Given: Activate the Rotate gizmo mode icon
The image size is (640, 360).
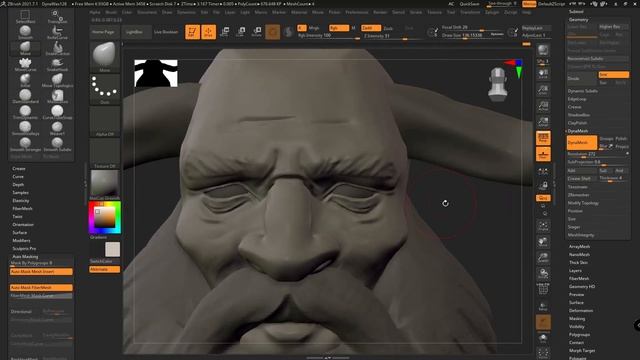Looking at the screenshot, I should point(257,32).
